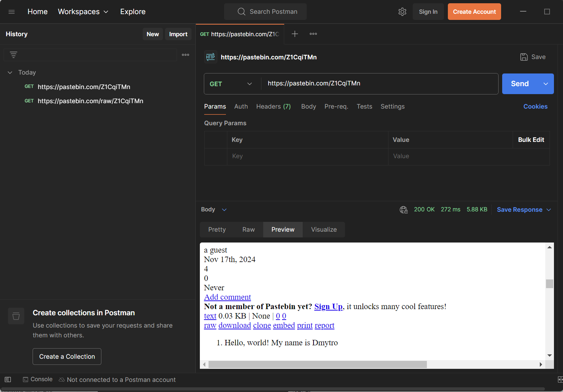Add a new request tab with plus
Screen dimensions: 563x392
click(295, 34)
